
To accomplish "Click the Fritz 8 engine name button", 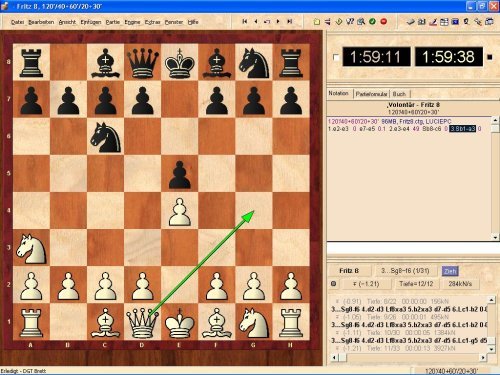I will pos(349,271).
